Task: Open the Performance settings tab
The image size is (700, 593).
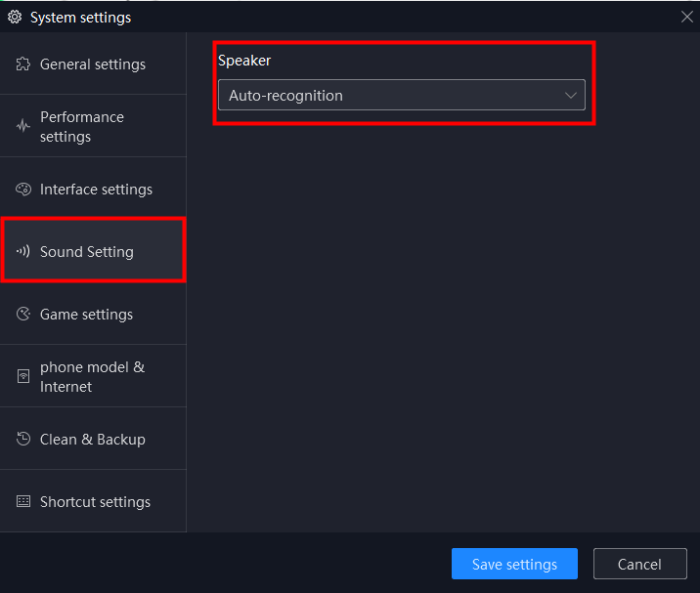Action: tap(93, 126)
